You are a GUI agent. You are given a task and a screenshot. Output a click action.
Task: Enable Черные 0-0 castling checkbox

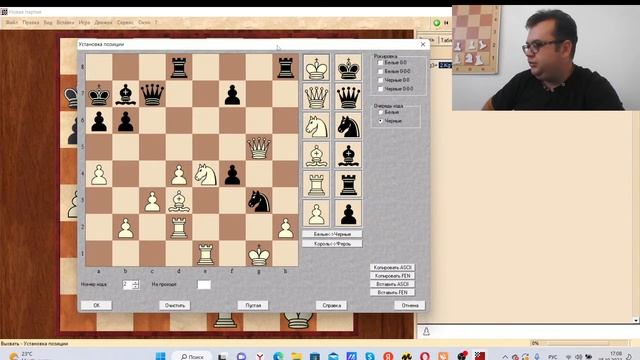[x=380, y=80]
